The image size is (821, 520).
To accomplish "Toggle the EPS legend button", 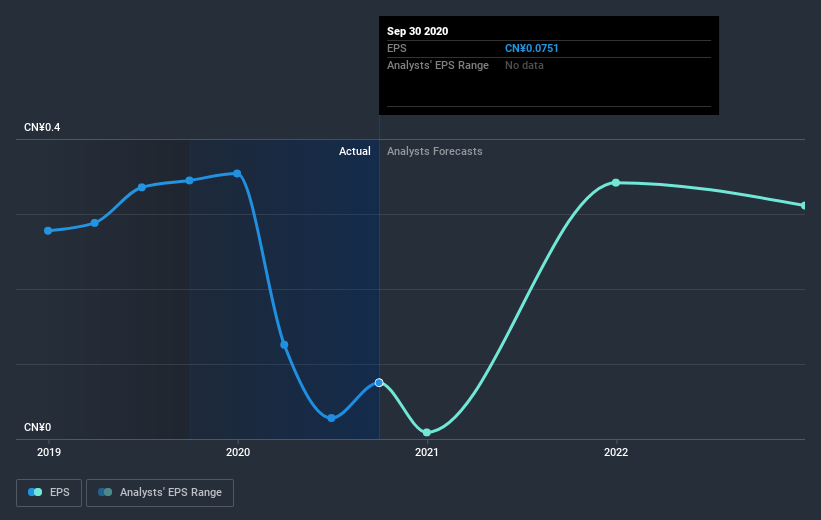I will [49, 492].
